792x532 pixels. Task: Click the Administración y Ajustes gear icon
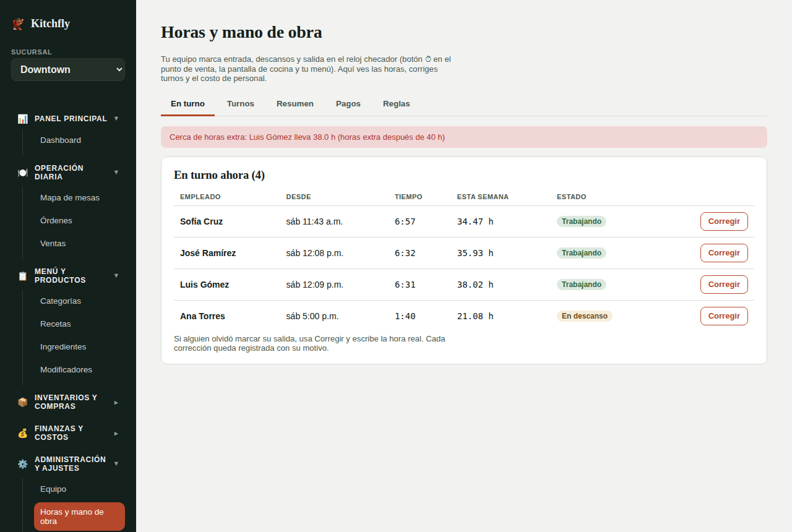pyautogui.click(x=23, y=464)
